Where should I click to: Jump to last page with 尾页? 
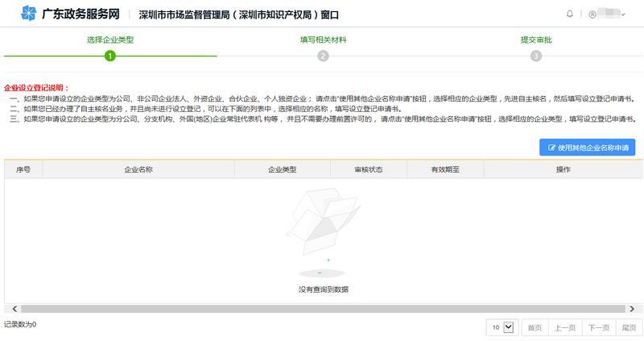(628, 327)
